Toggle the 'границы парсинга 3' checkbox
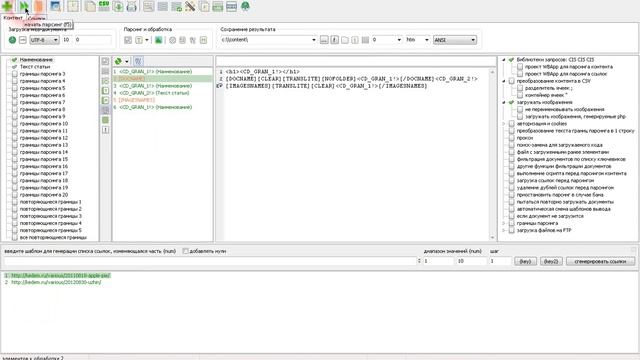 tap(15, 74)
